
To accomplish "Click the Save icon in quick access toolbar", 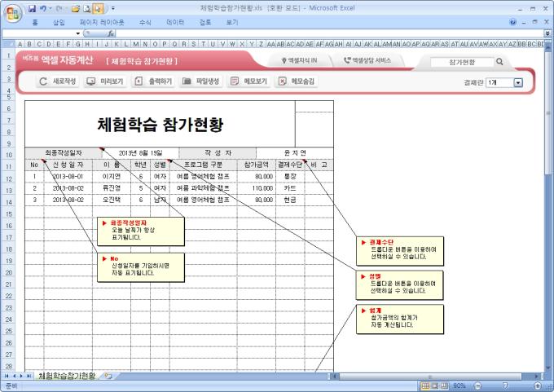I will click(32, 8).
